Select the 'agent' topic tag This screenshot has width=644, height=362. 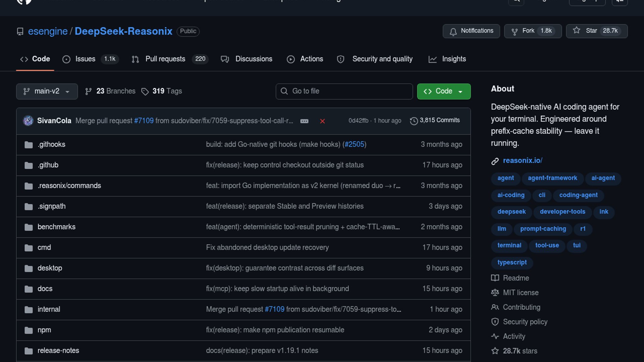tap(505, 178)
